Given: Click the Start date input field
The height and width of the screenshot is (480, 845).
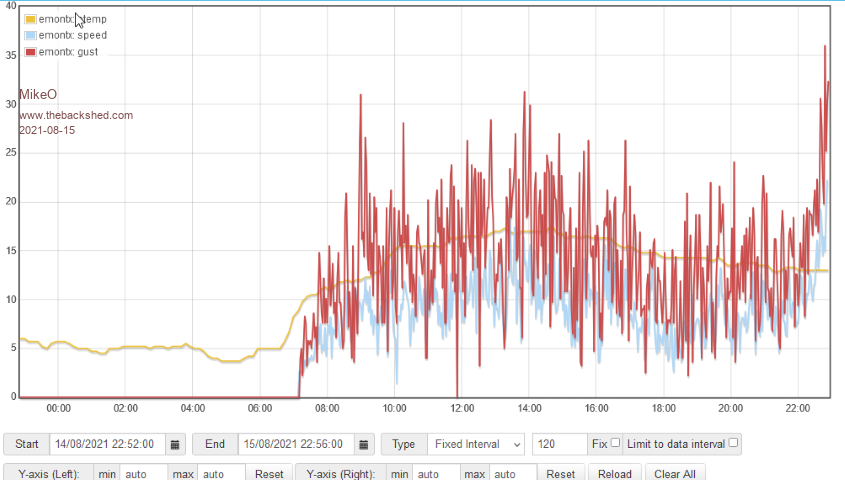Looking at the screenshot, I should pos(106,444).
